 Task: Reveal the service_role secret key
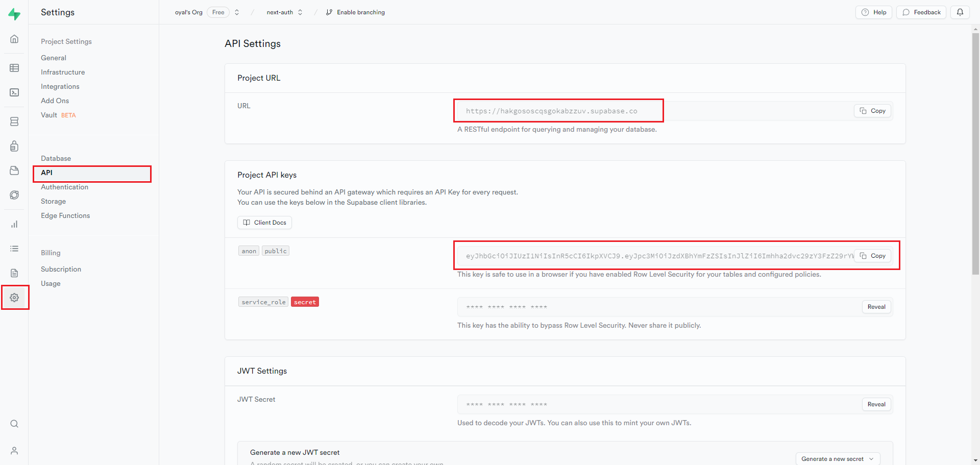[876, 307]
